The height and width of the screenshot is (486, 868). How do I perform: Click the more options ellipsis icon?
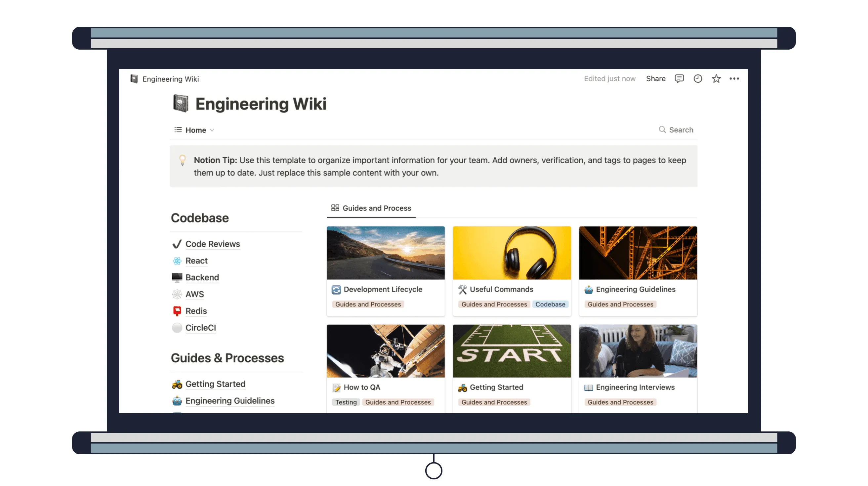pos(734,79)
